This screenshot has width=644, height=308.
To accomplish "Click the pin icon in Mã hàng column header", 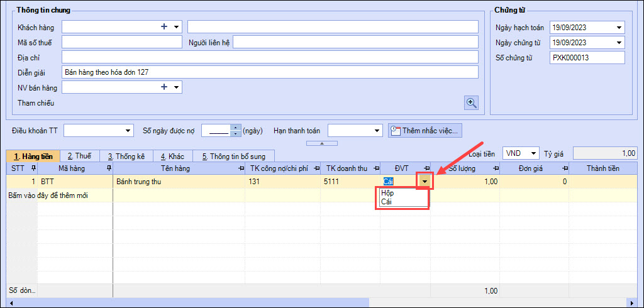I will [x=109, y=168].
